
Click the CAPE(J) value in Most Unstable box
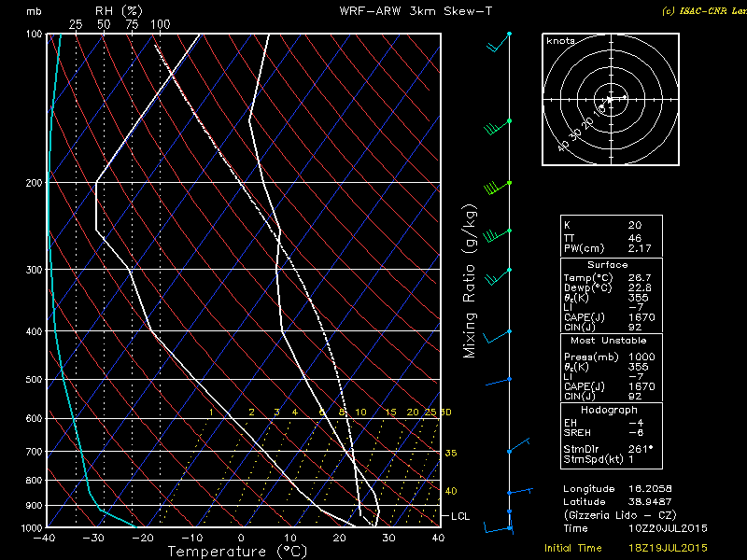click(641, 386)
